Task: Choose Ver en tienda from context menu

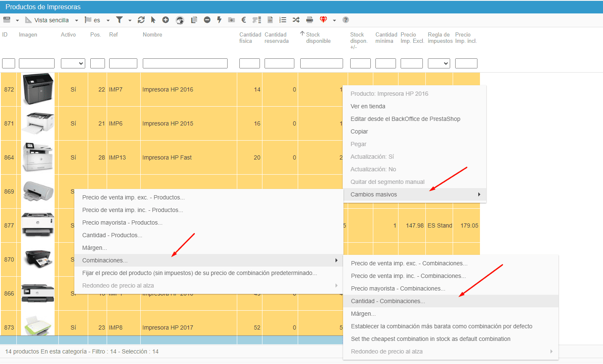Action: (x=368, y=106)
